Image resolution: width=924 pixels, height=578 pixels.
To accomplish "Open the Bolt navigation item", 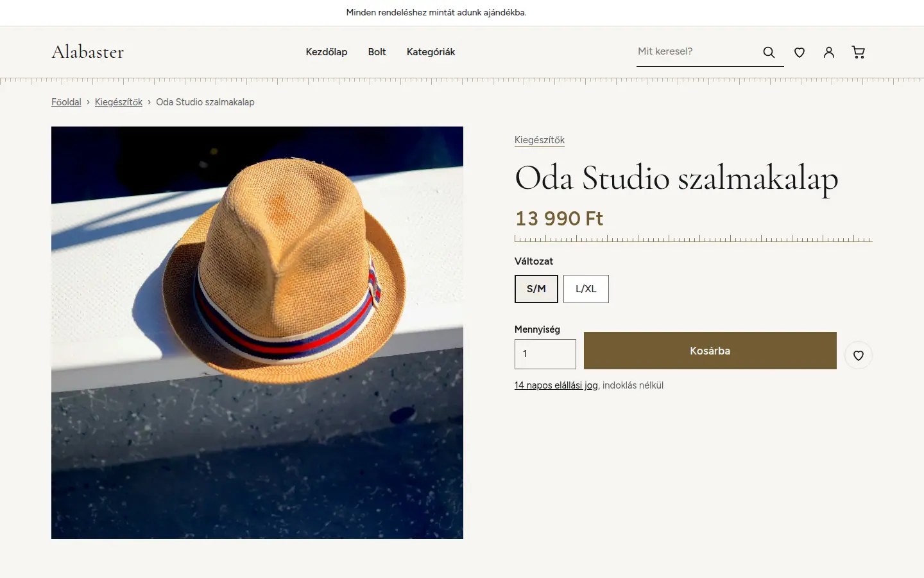I will coord(377,52).
